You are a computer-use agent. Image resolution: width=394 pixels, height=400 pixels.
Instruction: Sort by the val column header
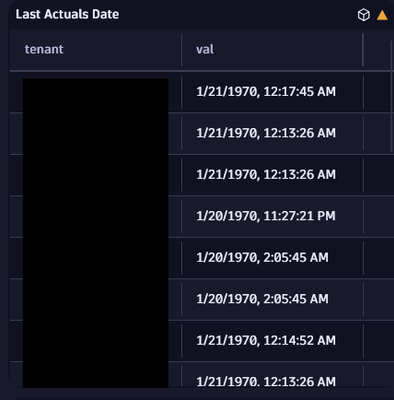coord(205,49)
